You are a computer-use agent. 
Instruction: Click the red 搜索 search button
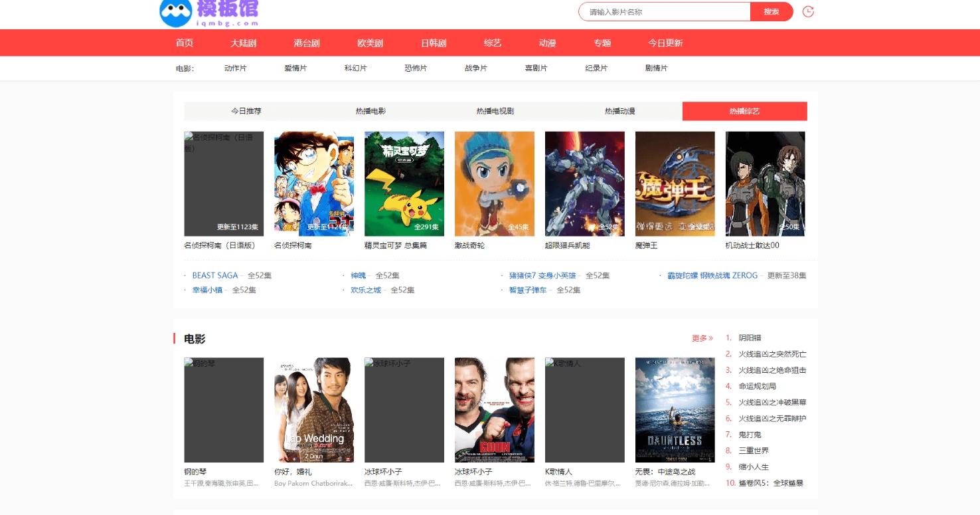click(x=772, y=12)
